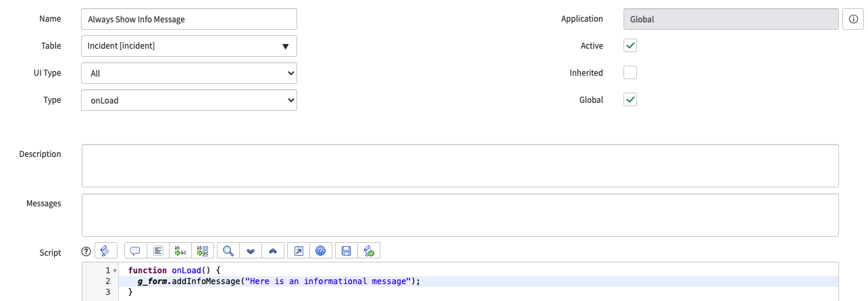Click the Save floppy disk icon

pyautogui.click(x=346, y=251)
